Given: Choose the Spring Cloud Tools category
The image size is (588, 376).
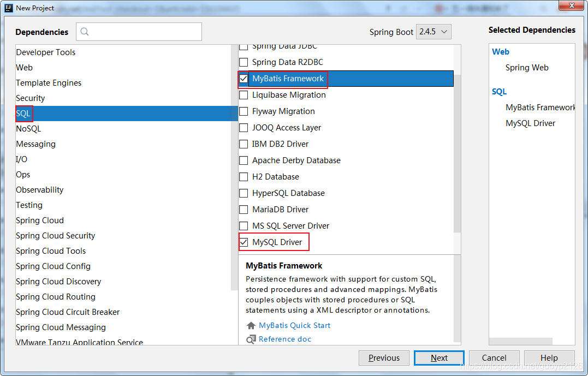Looking at the screenshot, I should (x=123, y=251).
